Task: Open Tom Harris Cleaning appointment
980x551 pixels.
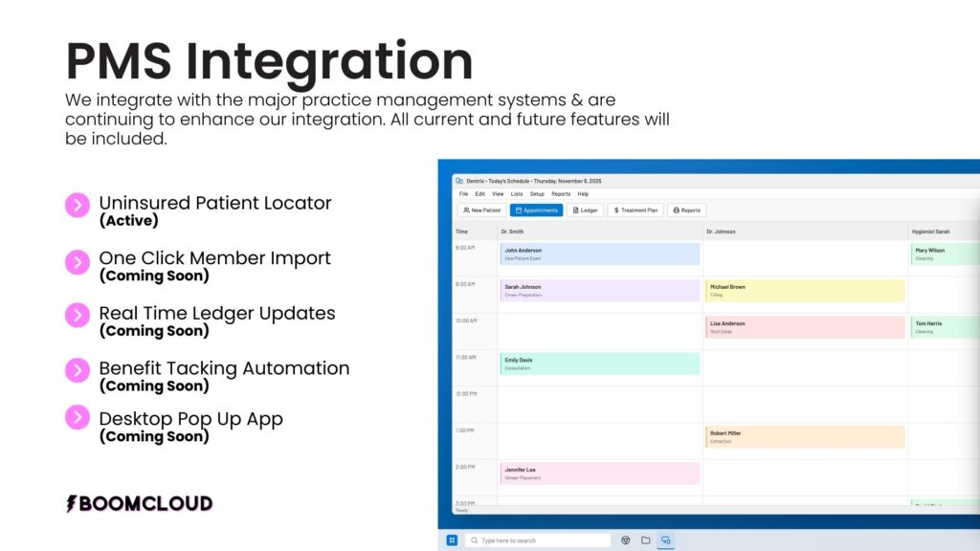Action: pos(945,327)
